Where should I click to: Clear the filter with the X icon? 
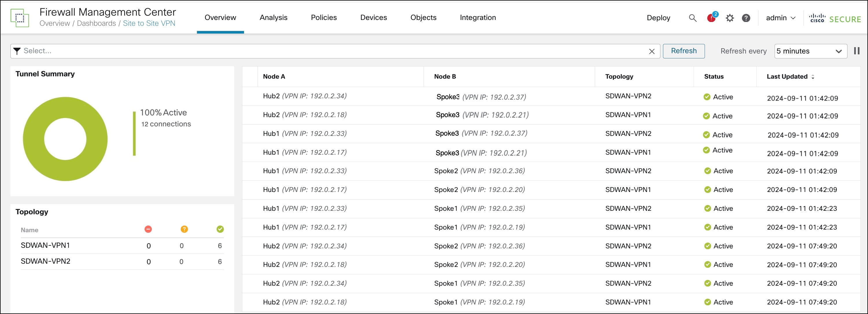pyautogui.click(x=652, y=51)
